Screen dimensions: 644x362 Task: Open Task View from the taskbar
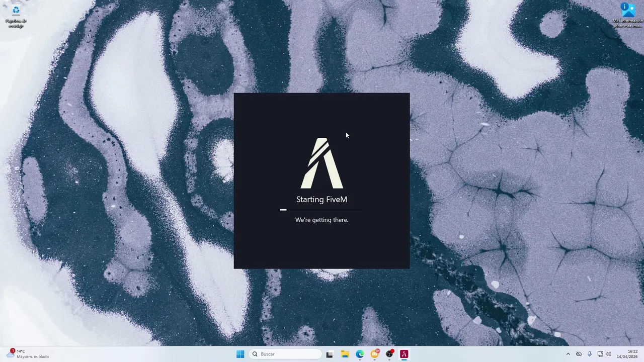330,354
